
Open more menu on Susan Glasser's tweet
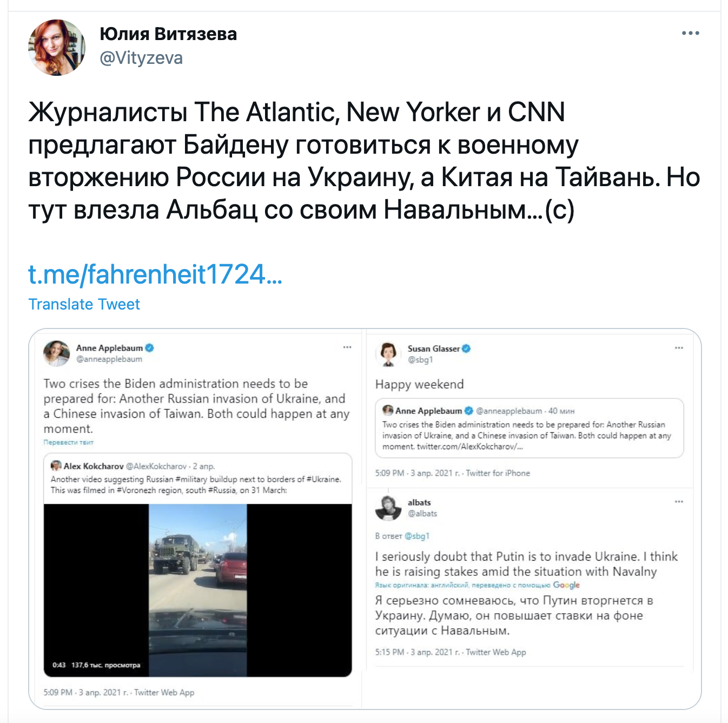pyautogui.click(x=679, y=348)
